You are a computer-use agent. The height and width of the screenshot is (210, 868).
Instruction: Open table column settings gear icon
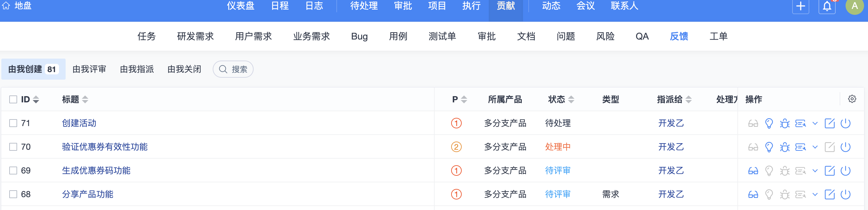point(852,99)
